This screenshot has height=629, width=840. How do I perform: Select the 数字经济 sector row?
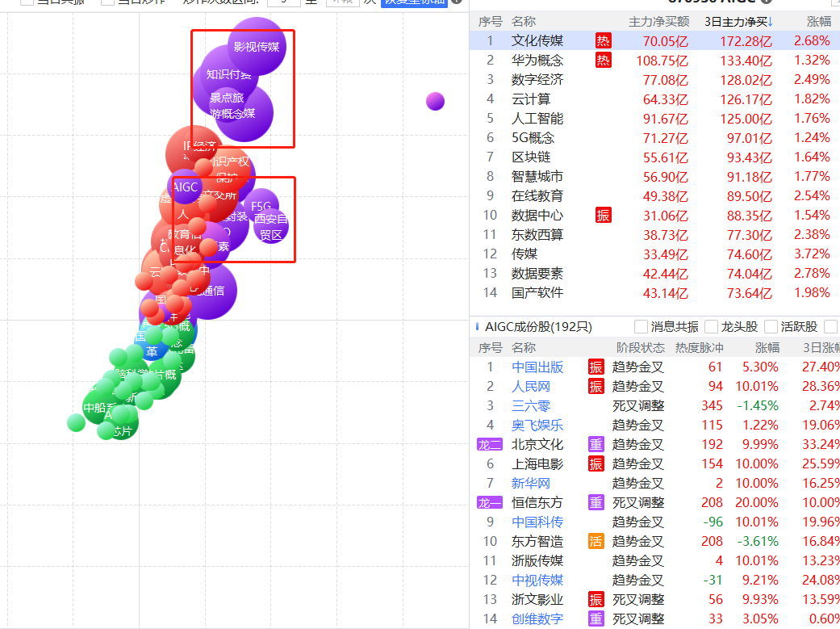coord(654,79)
